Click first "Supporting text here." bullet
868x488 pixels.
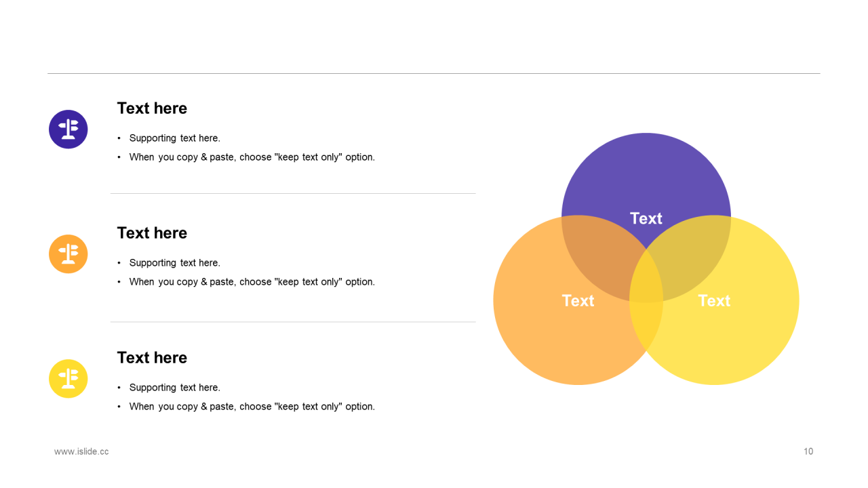(175, 138)
